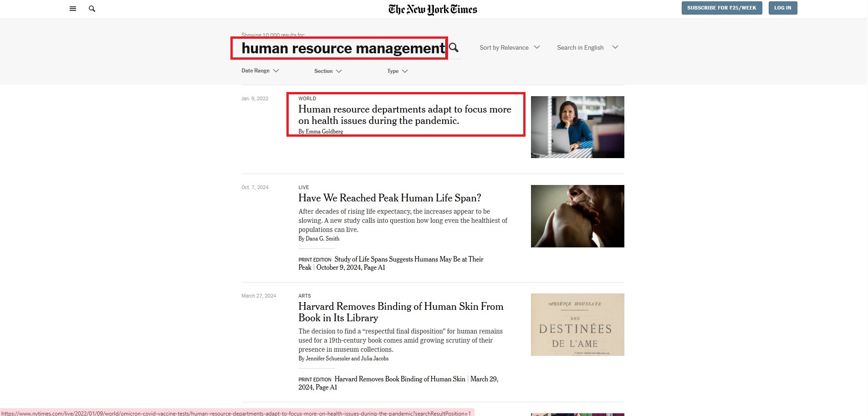
Task: Click the woman at laptop thumbnail
Action: tap(577, 127)
